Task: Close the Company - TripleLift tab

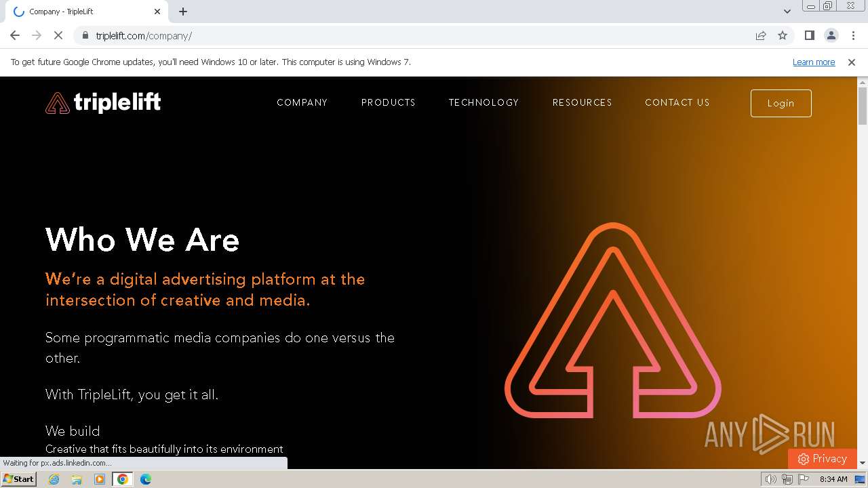Action: [x=157, y=12]
